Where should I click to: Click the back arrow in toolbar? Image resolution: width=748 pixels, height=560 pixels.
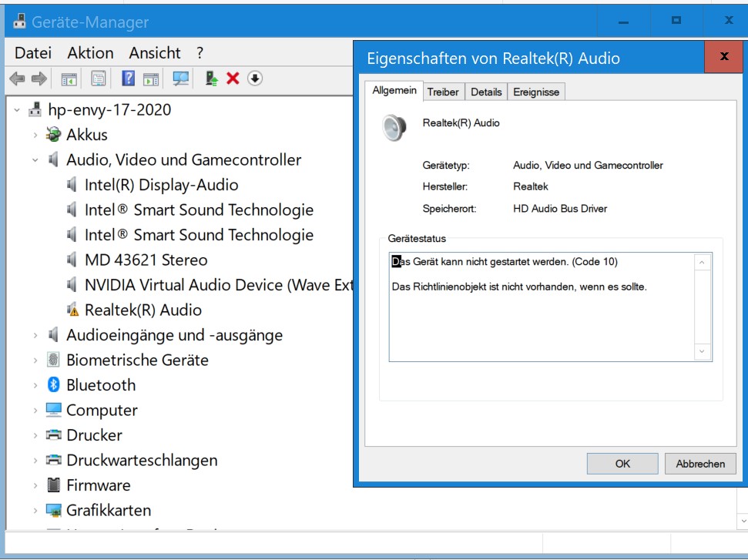tap(17, 79)
